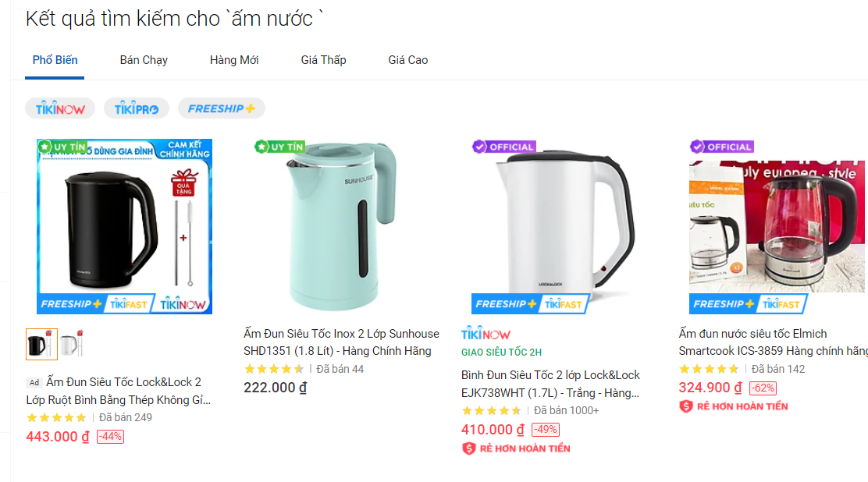Toggle the TikiNOW filter chip
Image resolution: width=868 pixels, height=482 pixels.
[x=60, y=108]
